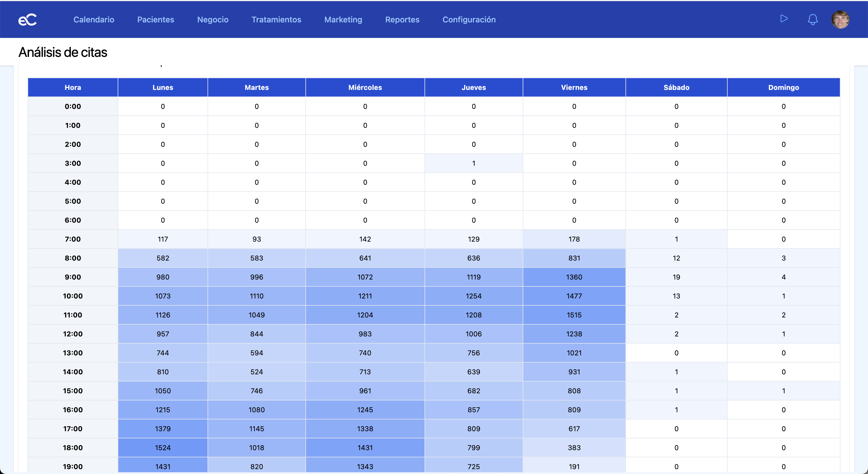Click the Lunes column header

click(x=163, y=87)
